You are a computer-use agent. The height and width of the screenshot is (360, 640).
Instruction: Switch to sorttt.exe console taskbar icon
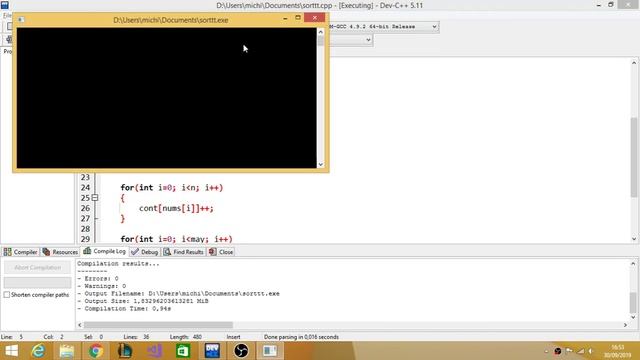click(x=270, y=351)
